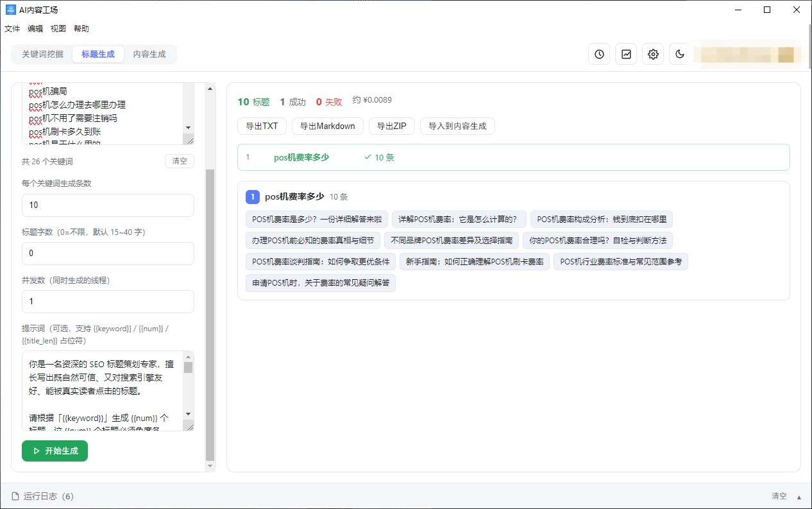Toggle dark mode moon icon
This screenshot has height=509, width=812.
click(680, 55)
